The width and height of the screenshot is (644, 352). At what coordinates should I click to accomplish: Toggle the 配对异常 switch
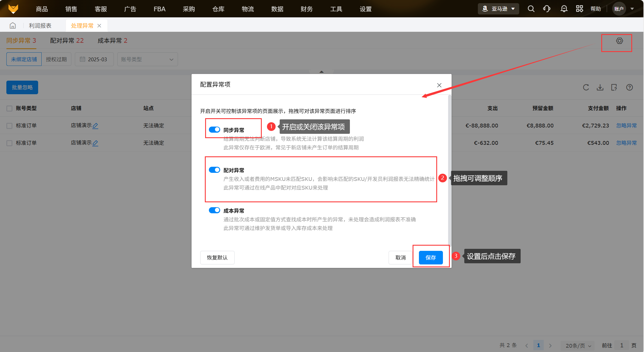pyautogui.click(x=214, y=170)
